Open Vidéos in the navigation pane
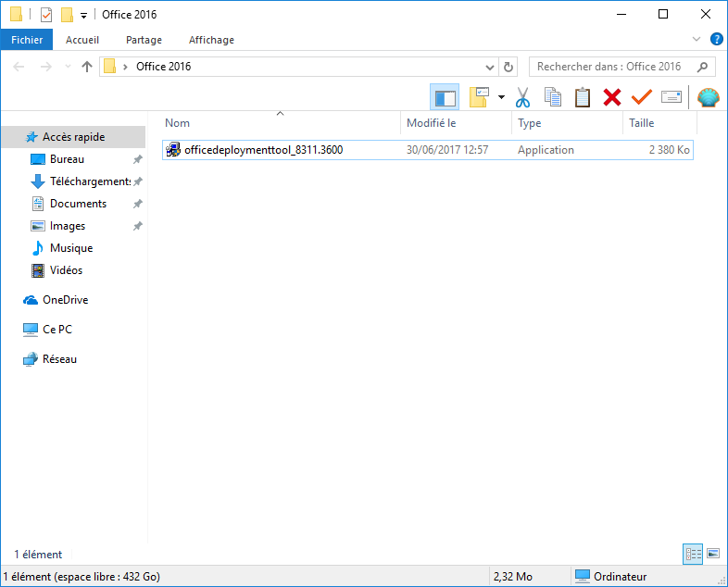Screen dimensions: 728x587 coord(66,270)
